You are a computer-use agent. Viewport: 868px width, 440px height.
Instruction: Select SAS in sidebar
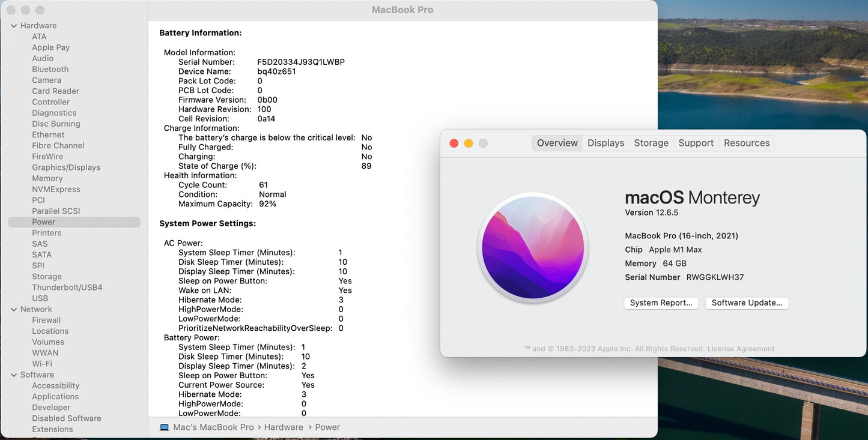click(40, 244)
